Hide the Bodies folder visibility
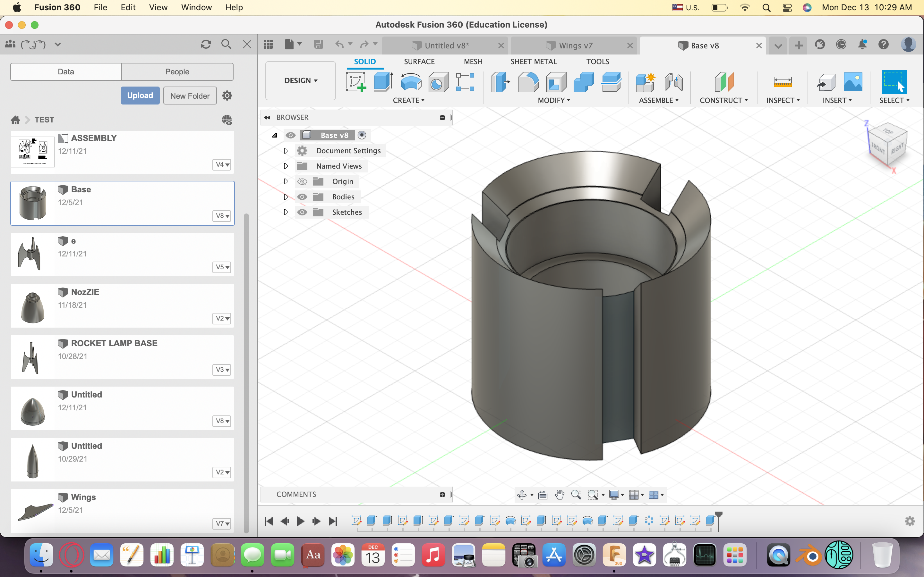This screenshot has width=924, height=577. pos(302,197)
